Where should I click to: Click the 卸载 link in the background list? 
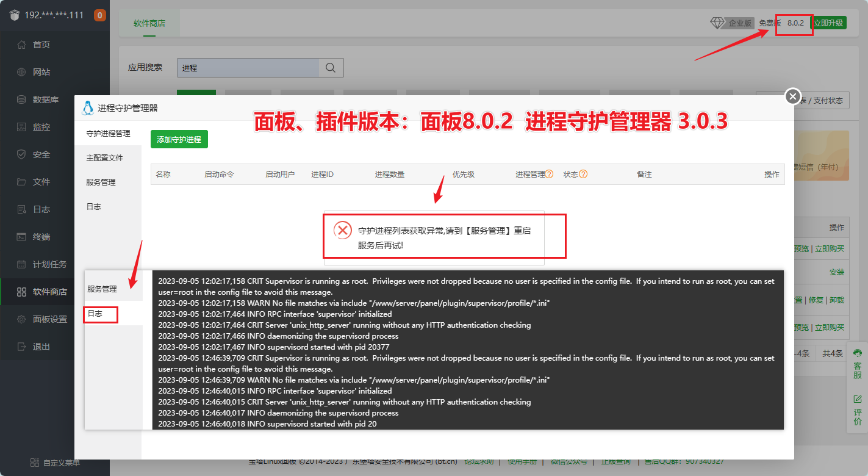[x=837, y=300]
